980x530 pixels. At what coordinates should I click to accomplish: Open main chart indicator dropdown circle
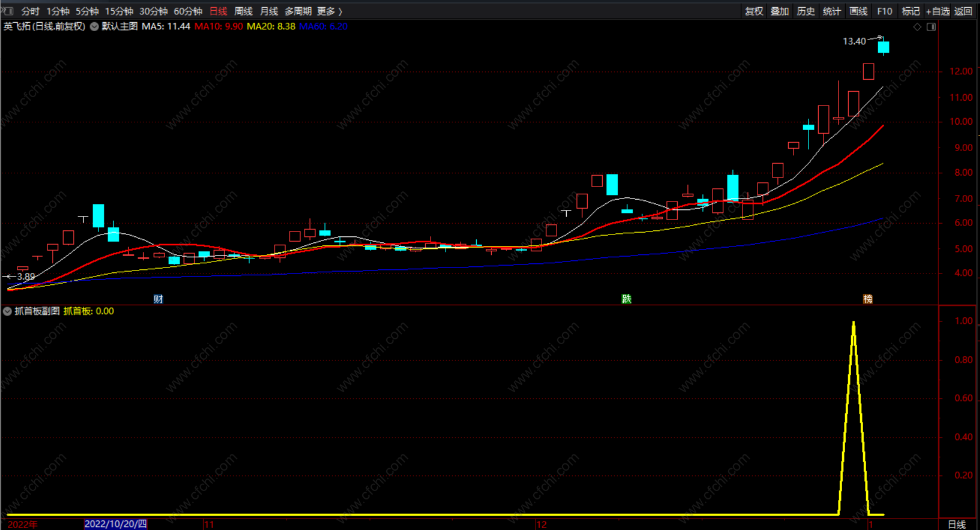[94, 26]
